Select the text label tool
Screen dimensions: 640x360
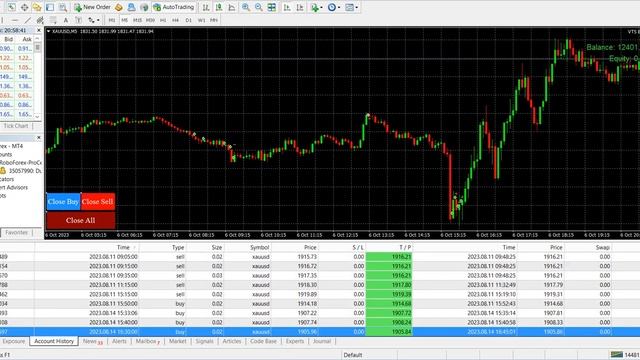(78, 20)
